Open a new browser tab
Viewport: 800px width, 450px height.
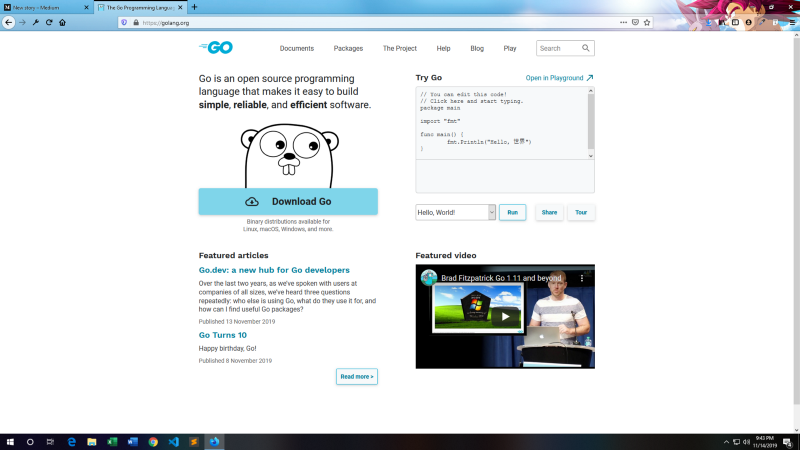(x=194, y=7)
